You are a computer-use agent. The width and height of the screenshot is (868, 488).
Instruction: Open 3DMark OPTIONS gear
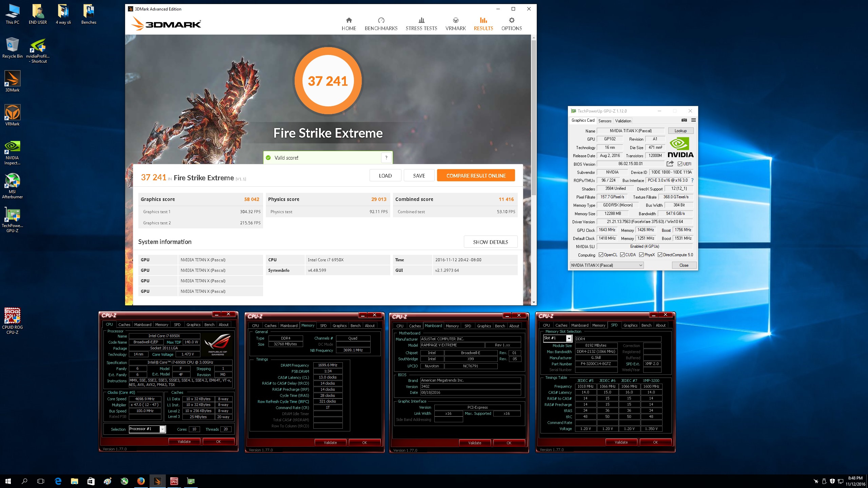[512, 24]
